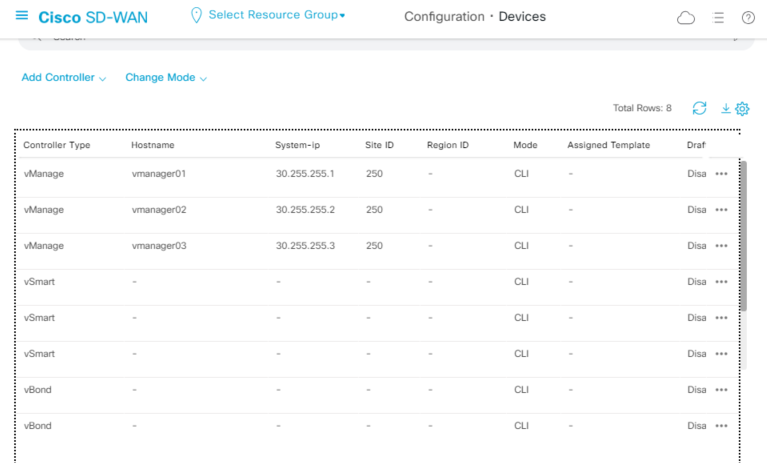Select hostname vmanager03 cell
Viewport: 767px width, 463px height.
coord(159,246)
